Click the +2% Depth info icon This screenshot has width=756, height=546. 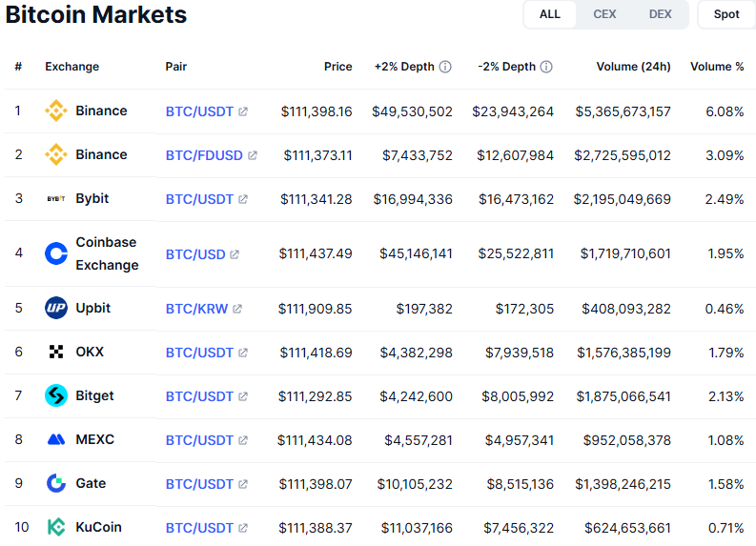point(445,67)
